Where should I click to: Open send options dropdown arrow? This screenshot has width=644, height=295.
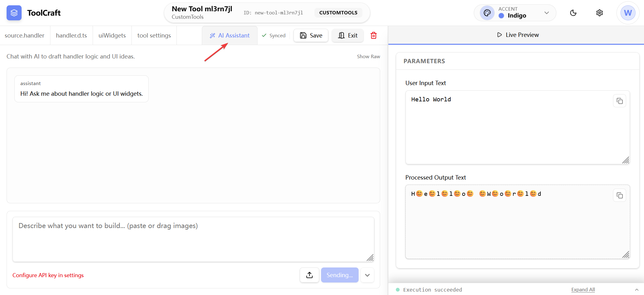point(367,275)
